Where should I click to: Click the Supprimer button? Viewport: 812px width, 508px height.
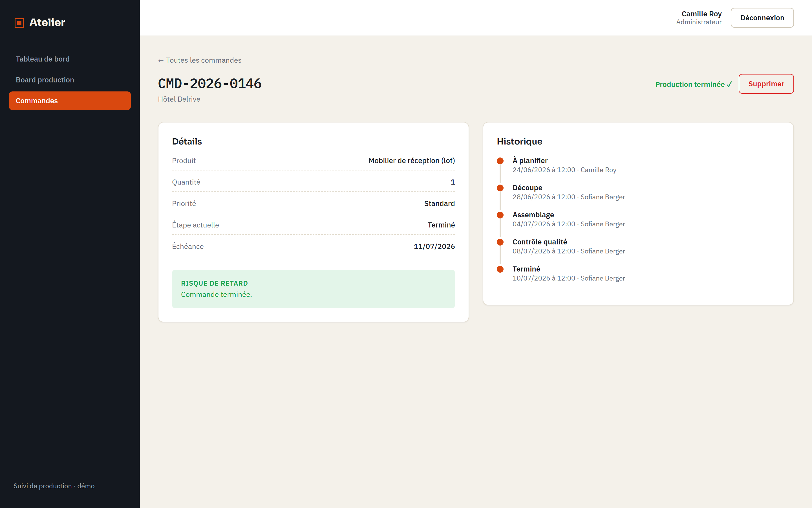766,84
